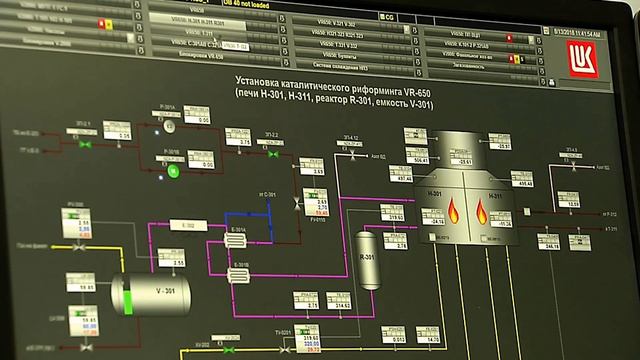Viewport: 640px width, 360px height.
Task: Click TV-0201 control valve symbol
Action: pyautogui.click(x=285, y=349)
